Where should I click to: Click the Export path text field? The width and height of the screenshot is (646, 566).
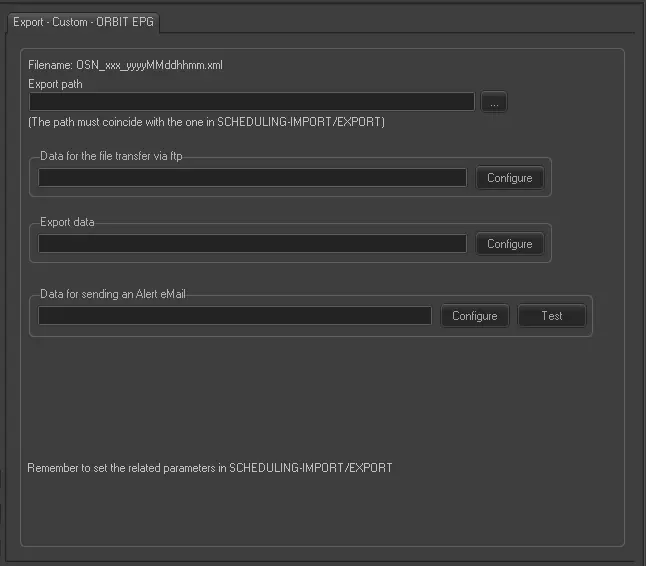tap(251, 102)
